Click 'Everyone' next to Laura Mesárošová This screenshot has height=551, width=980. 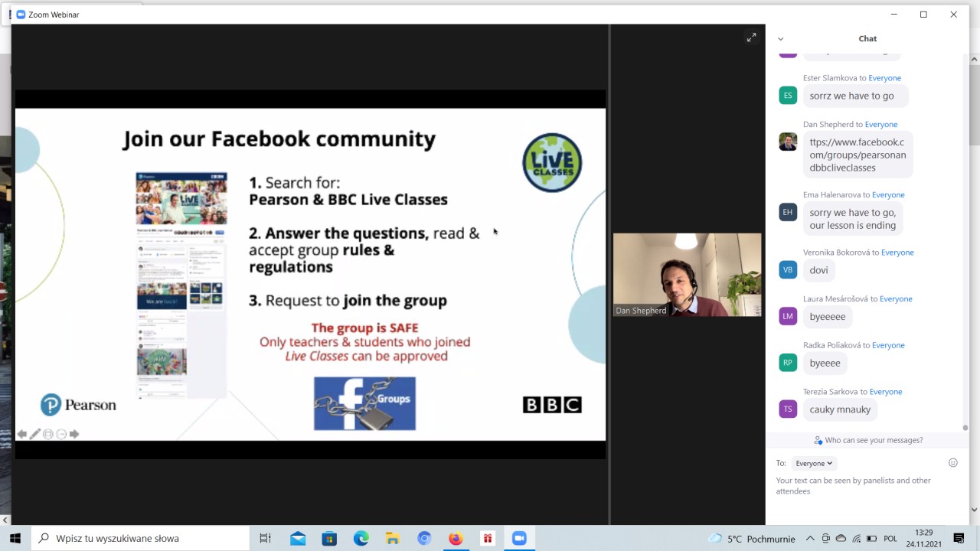(896, 299)
